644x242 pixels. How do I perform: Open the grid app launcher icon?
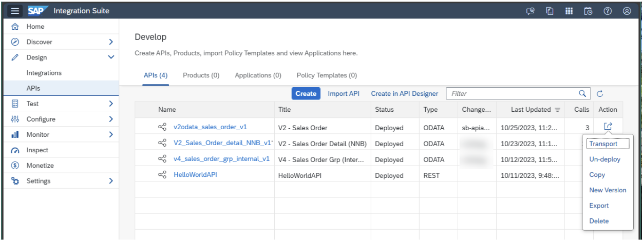[569, 11]
